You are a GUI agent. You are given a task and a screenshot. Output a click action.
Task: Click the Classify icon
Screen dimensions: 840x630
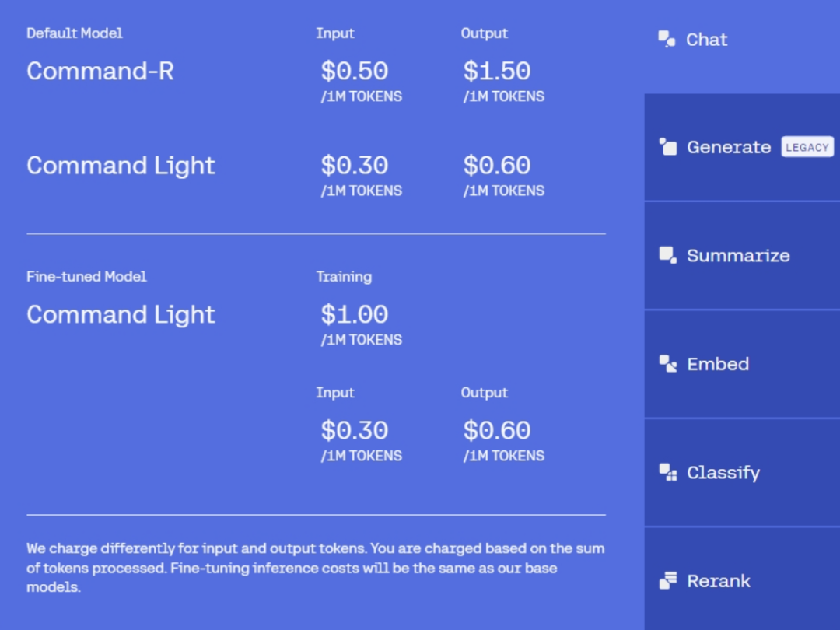pyautogui.click(x=667, y=472)
